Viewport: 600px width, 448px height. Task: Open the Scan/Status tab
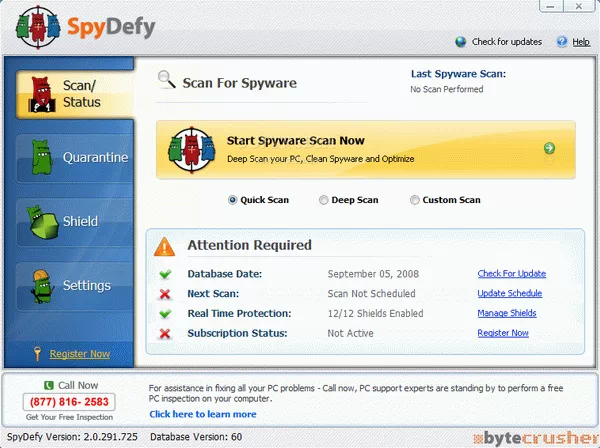click(70, 93)
